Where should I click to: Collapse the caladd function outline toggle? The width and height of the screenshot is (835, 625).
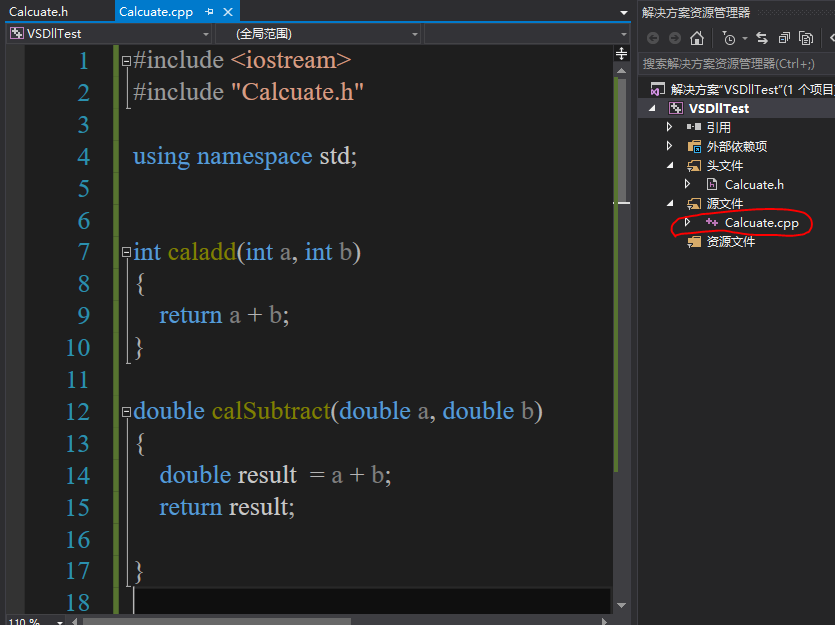(x=126, y=252)
